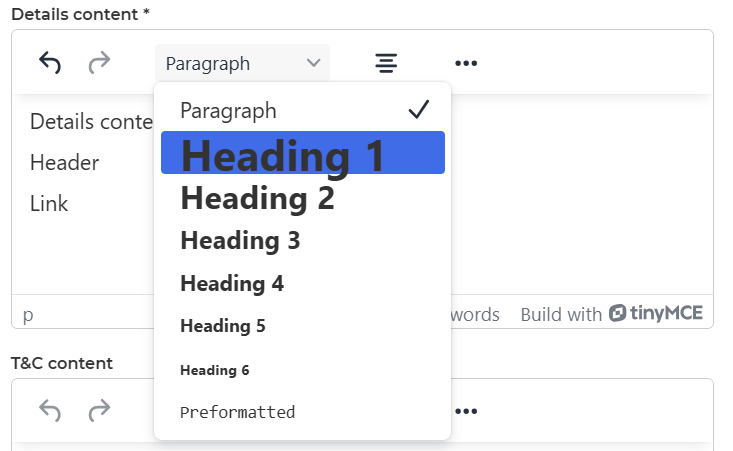Click the dropdown chevron beside Paragraph
The width and height of the screenshot is (733, 451).
(314, 63)
